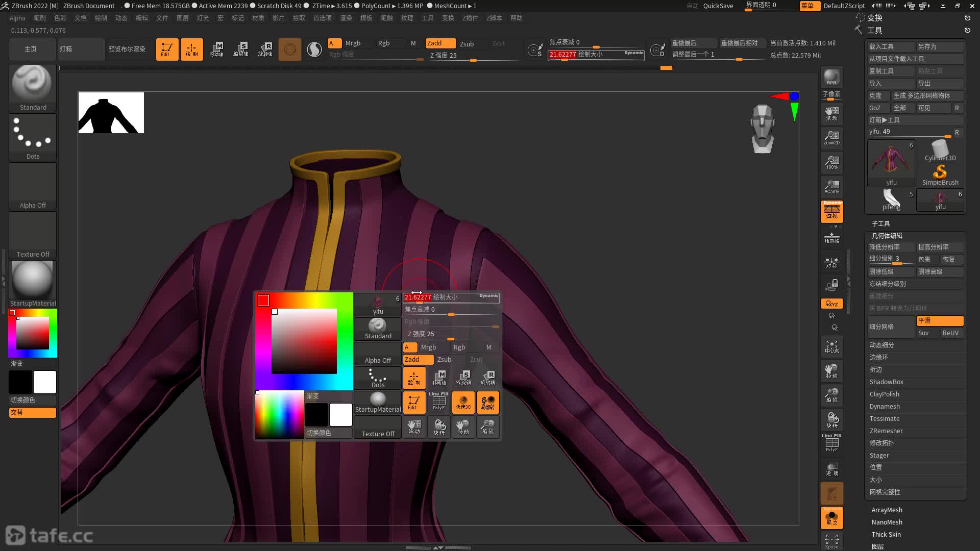Select the Rotate gizmo icon in top toolbar
980x551 pixels.
[265, 49]
